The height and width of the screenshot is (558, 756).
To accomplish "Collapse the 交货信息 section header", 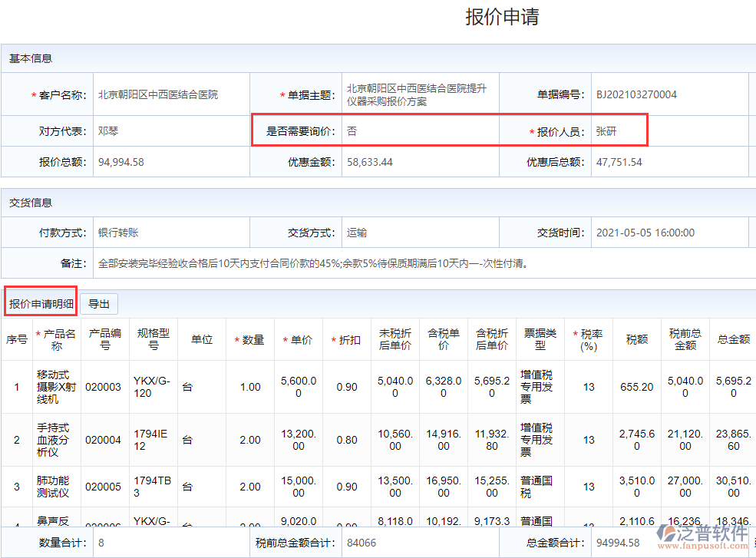I will [28, 202].
